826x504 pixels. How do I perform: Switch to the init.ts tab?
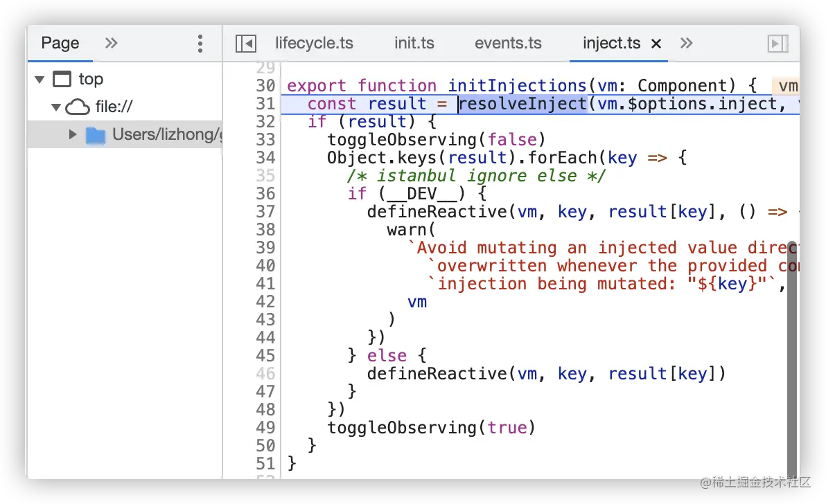point(414,43)
